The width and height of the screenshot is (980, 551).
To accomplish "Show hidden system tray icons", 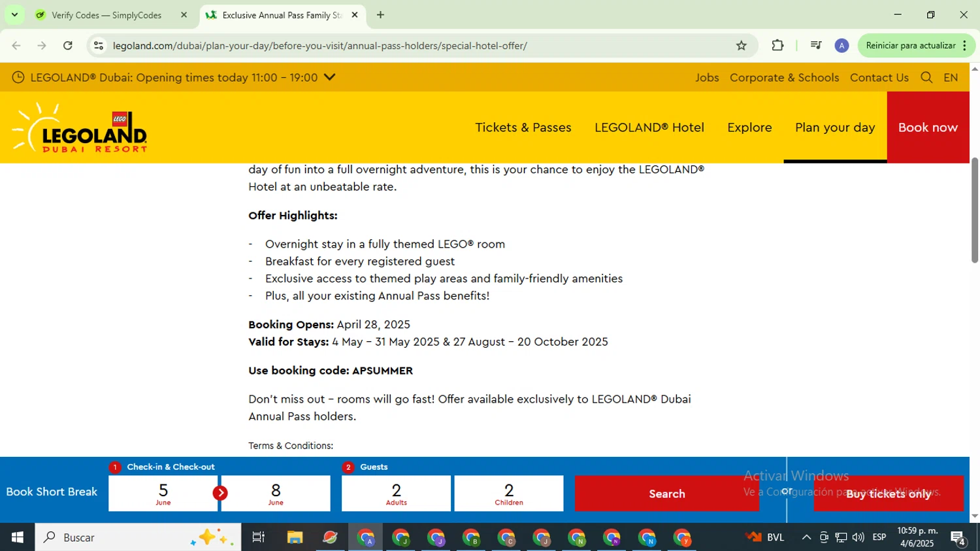I will (806, 537).
